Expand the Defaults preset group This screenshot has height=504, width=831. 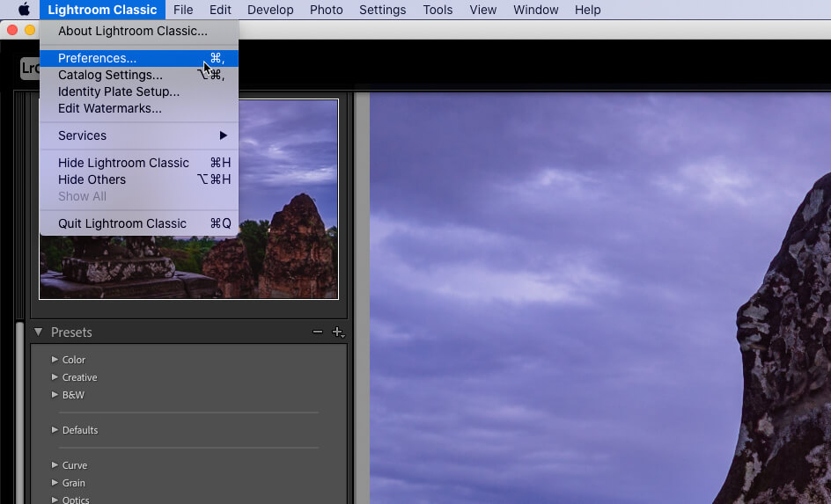[x=55, y=430]
